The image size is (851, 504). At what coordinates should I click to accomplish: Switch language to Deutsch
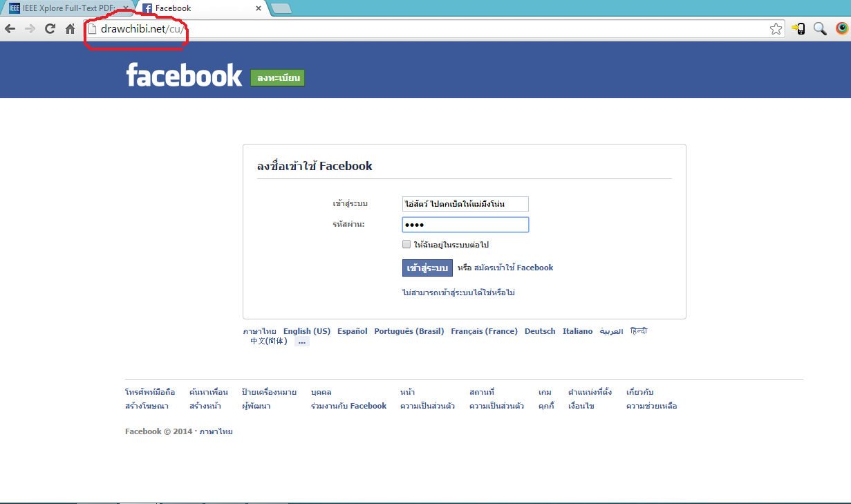tap(540, 331)
